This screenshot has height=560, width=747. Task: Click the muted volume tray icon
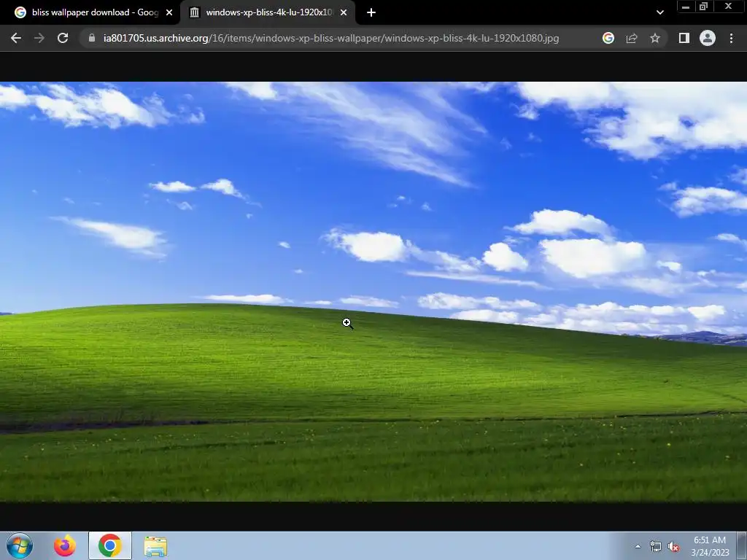click(673, 547)
